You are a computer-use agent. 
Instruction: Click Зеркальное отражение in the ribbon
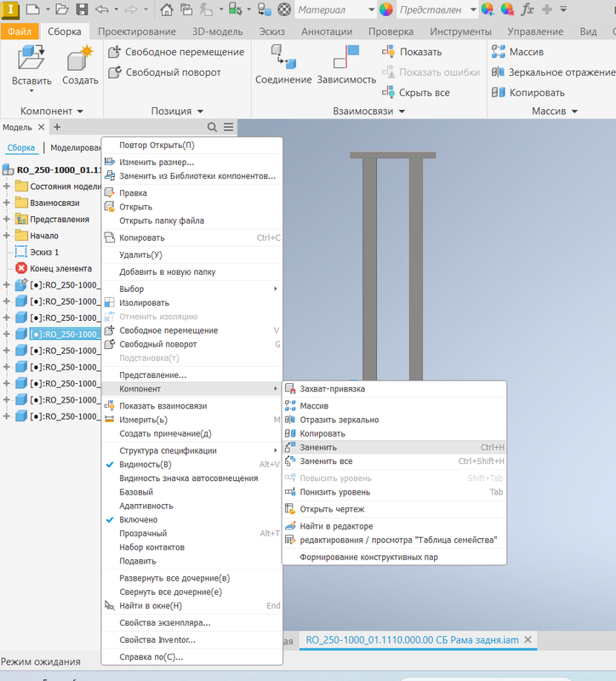(x=554, y=72)
